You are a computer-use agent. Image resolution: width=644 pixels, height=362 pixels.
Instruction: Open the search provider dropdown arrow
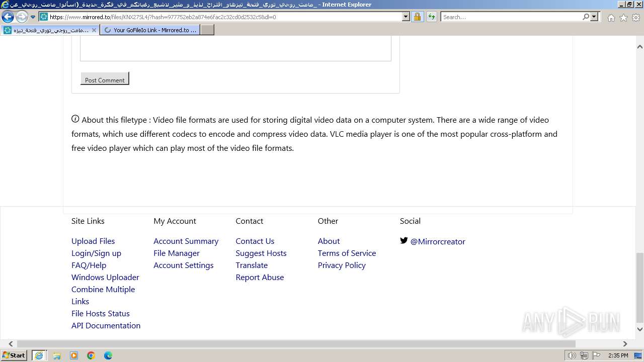coord(594,17)
